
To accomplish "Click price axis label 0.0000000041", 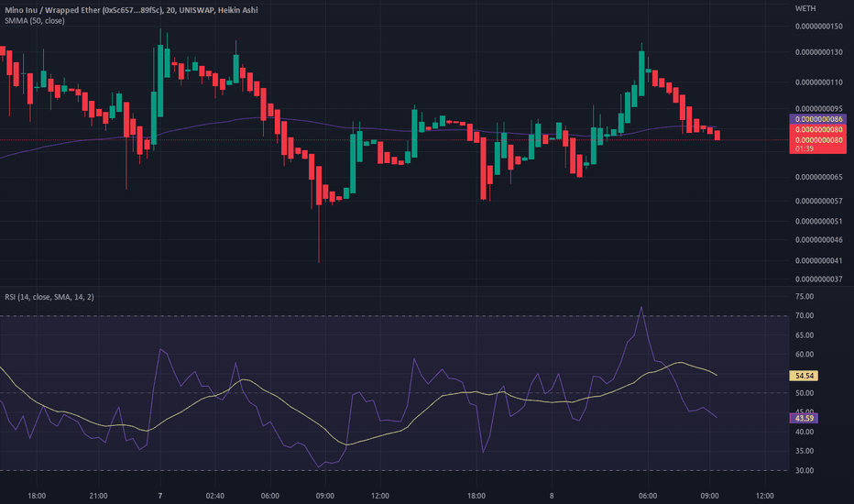I will coord(818,260).
